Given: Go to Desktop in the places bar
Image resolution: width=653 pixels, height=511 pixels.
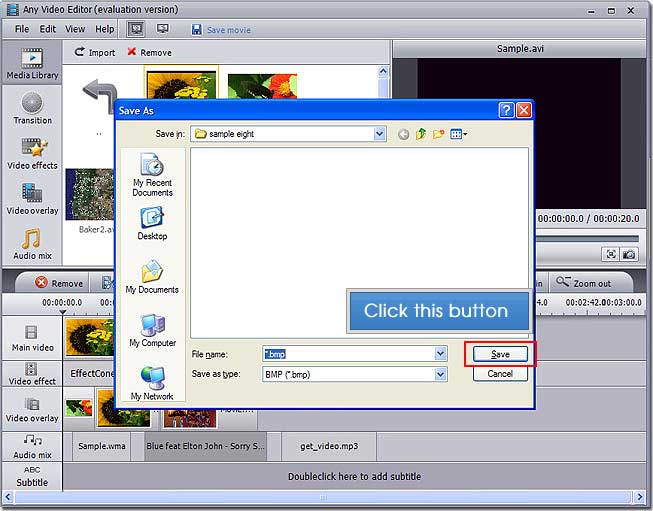Looking at the screenshot, I should (x=152, y=224).
